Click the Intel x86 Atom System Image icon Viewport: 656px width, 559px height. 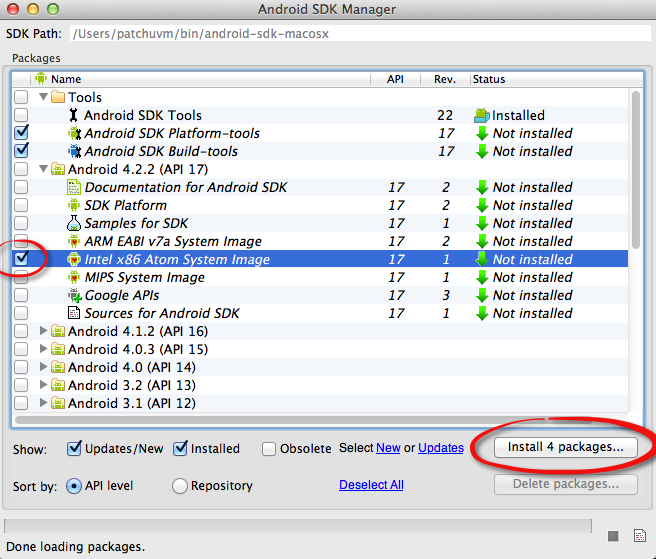pyautogui.click(x=74, y=259)
